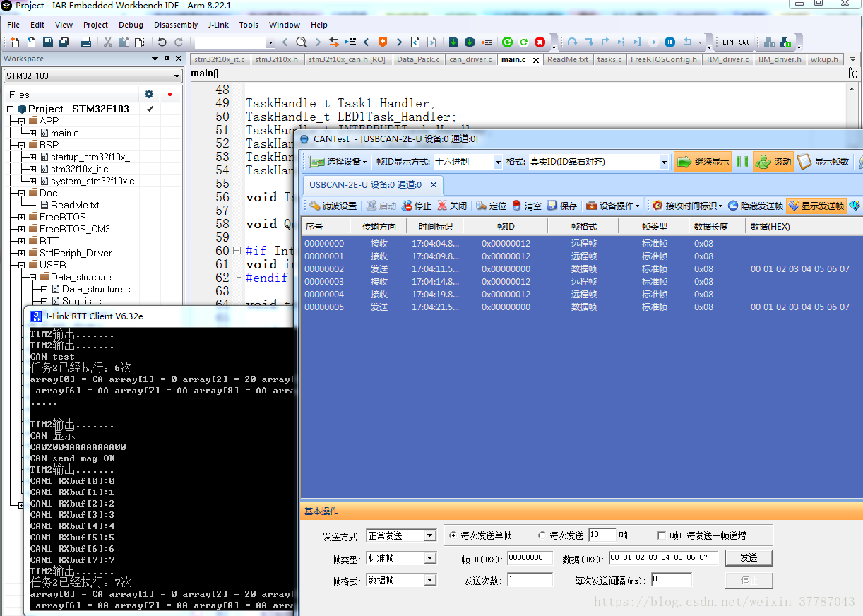863x616 pixels.
Task: Toggle 隐藏发送帧 in CANTest
Action: [x=755, y=206]
